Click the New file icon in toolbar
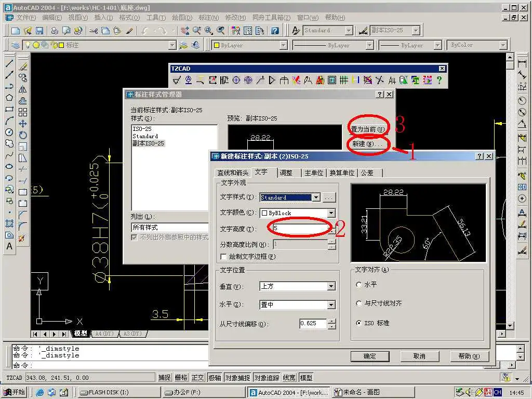The width and height of the screenshot is (532, 399). click(x=16, y=31)
